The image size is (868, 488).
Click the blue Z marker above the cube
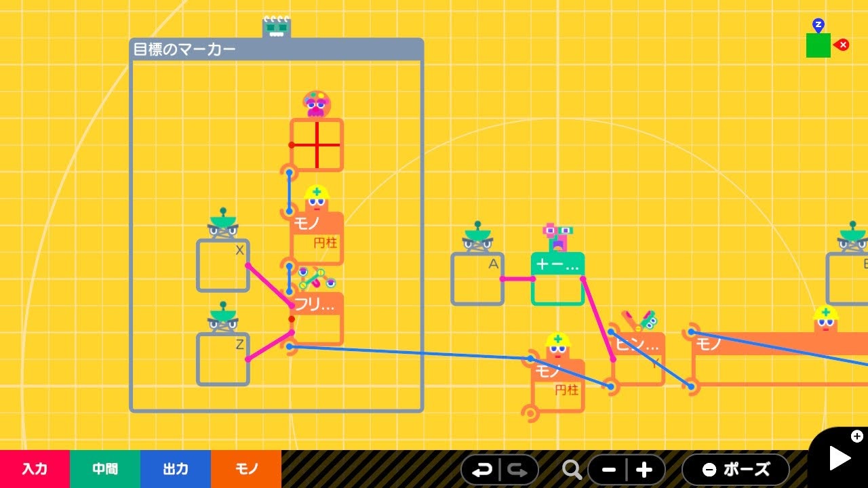(x=818, y=26)
